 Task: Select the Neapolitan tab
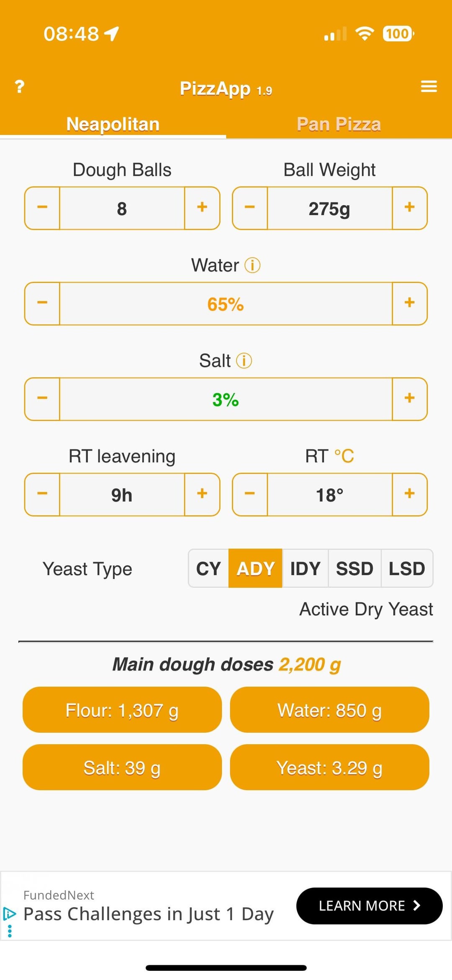pyautogui.click(x=113, y=124)
